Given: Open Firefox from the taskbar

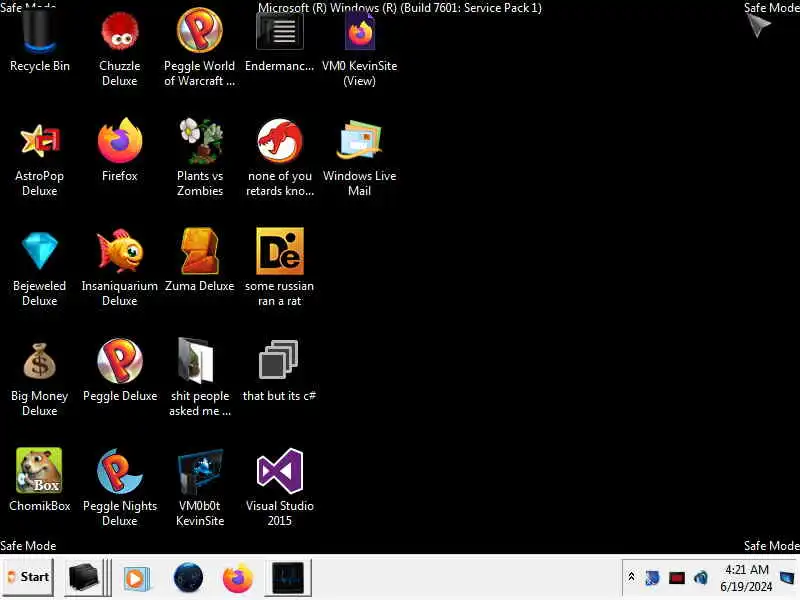Looking at the screenshot, I should 238,578.
